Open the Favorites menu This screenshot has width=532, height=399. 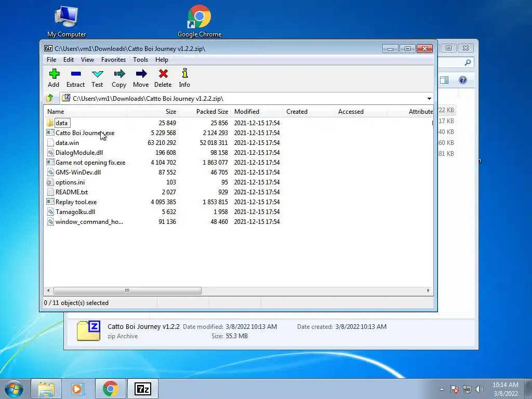(113, 59)
